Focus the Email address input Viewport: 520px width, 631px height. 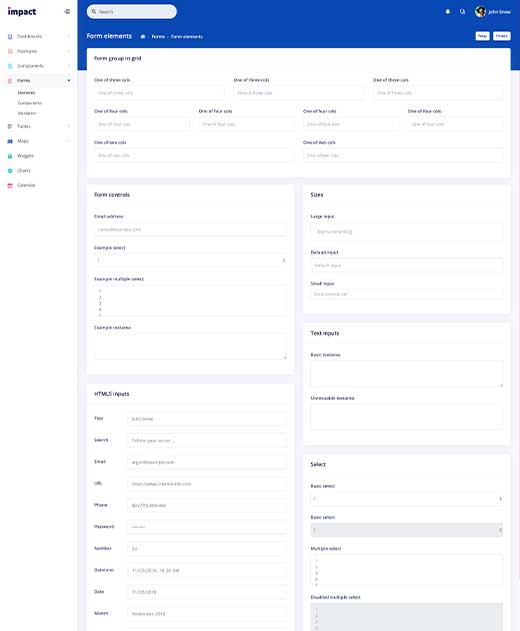190,229
